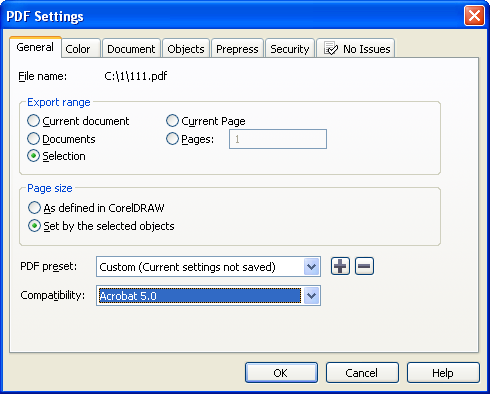The width and height of the screenshot is (490, 394).
Task: Close the PDF Settings dialog
Action: tap(474, 15)
